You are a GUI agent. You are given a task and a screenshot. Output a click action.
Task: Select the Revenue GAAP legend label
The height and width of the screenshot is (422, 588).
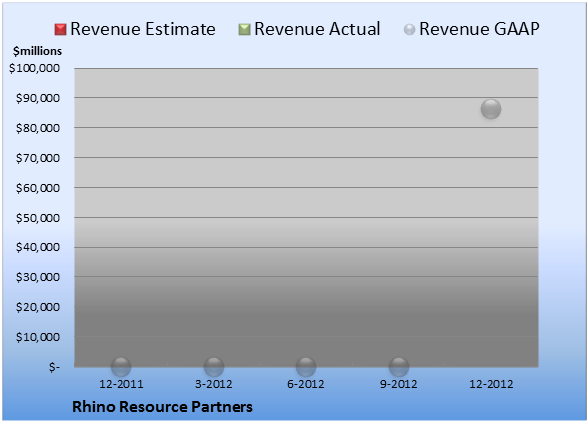(x=479, y=29)
